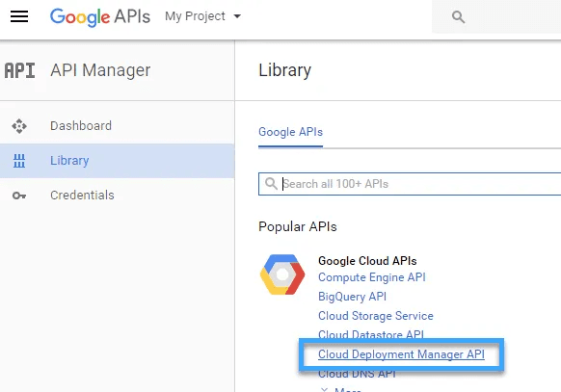Open the My Project dropdown
The height and width of the screenshot is (392, 561).
[202, 16]
